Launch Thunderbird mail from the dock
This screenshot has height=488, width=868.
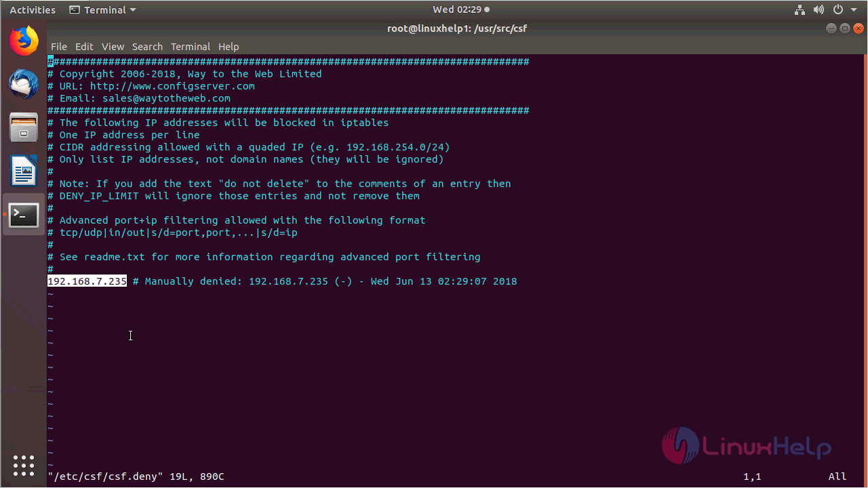[x=24, y=84]
